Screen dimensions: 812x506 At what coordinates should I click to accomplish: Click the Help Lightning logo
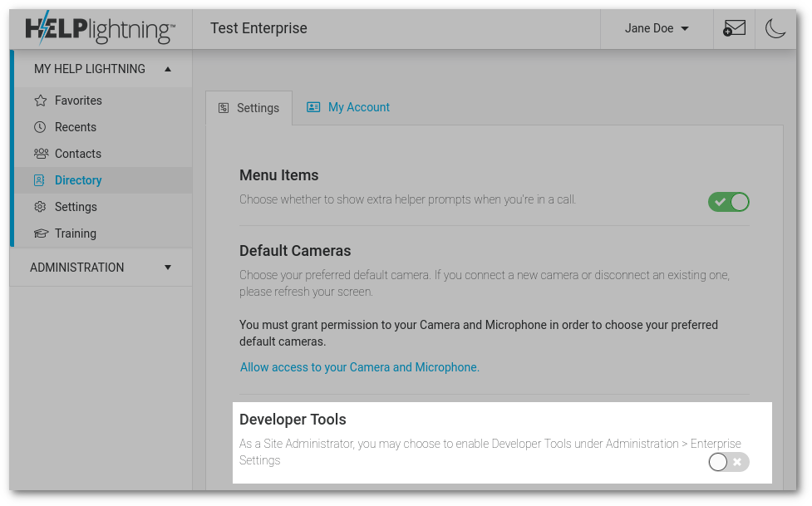[100, 29]
